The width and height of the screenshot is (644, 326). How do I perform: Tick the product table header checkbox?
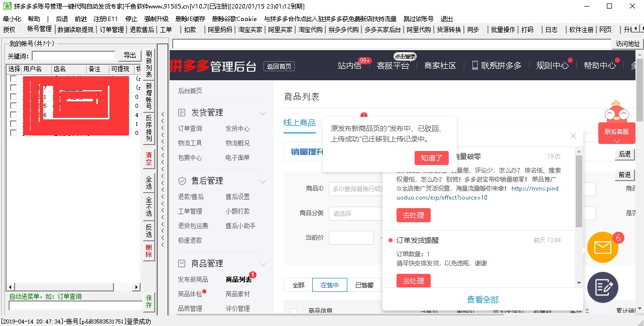coord(294,311)
